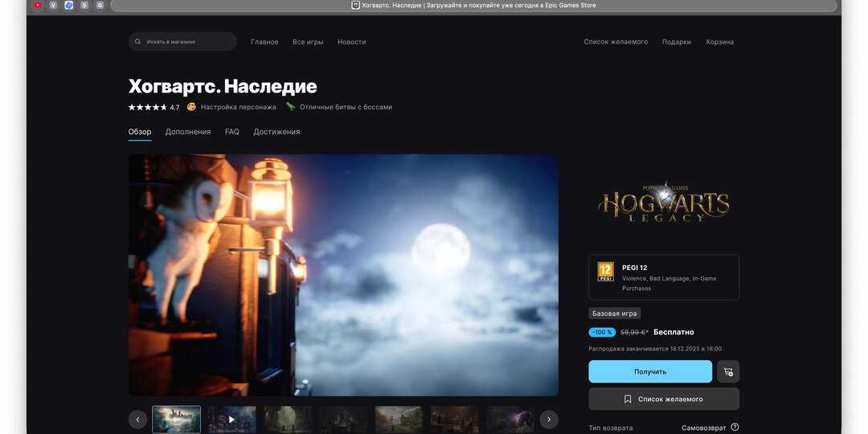Add to cart with the cart icon button
This screenshot has width=868, height=434.
pos(728,371)
